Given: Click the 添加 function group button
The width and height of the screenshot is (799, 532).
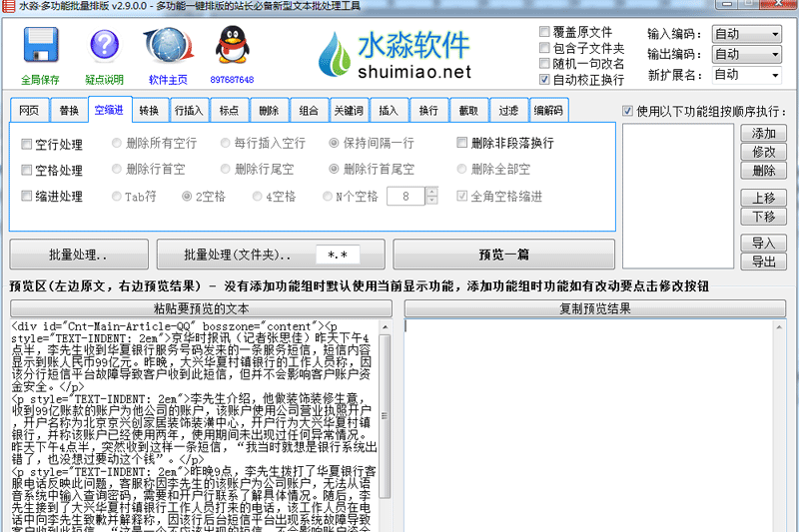Looking at the screenshot, I should click(763, 134).
